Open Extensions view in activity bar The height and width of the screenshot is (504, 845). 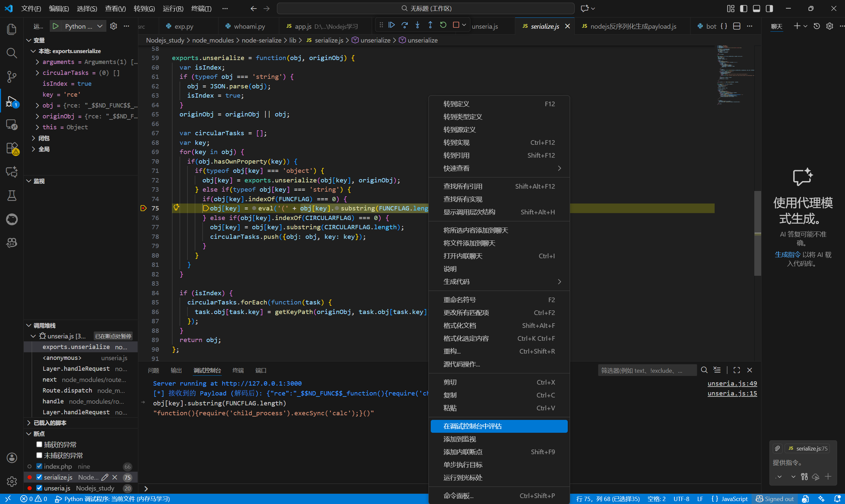click(12, 148)
